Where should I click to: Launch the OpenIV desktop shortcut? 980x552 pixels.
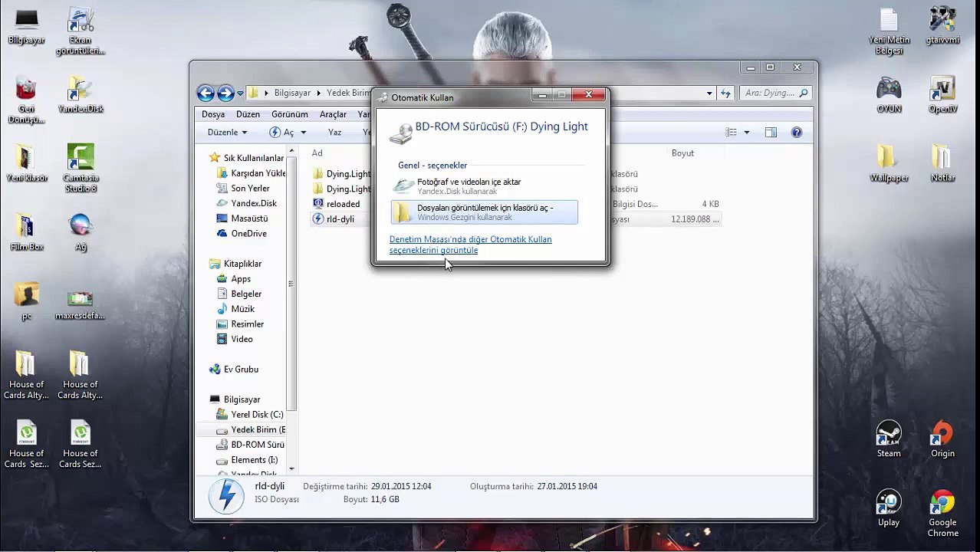pos(942,95)
